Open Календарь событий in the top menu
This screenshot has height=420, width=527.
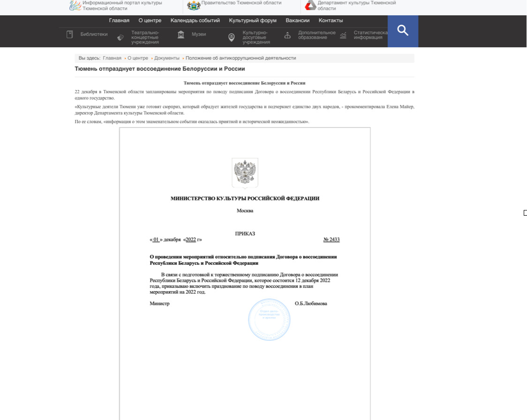point(195,21)
